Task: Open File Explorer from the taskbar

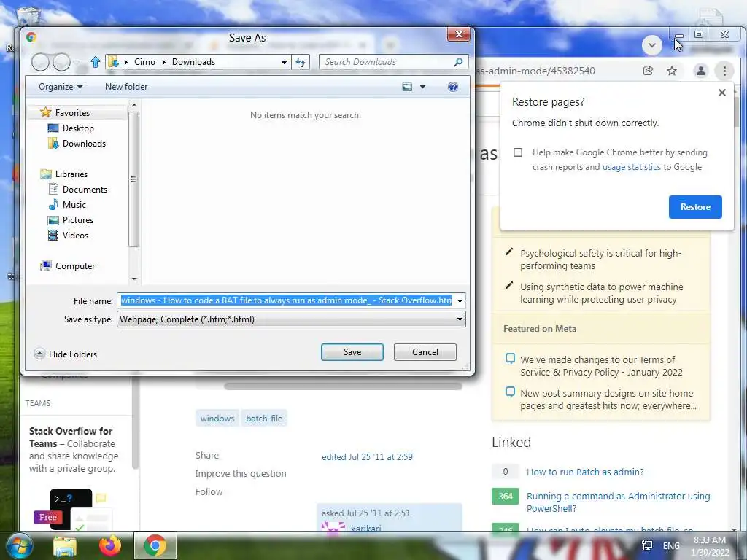Action: tap(65, 545)
